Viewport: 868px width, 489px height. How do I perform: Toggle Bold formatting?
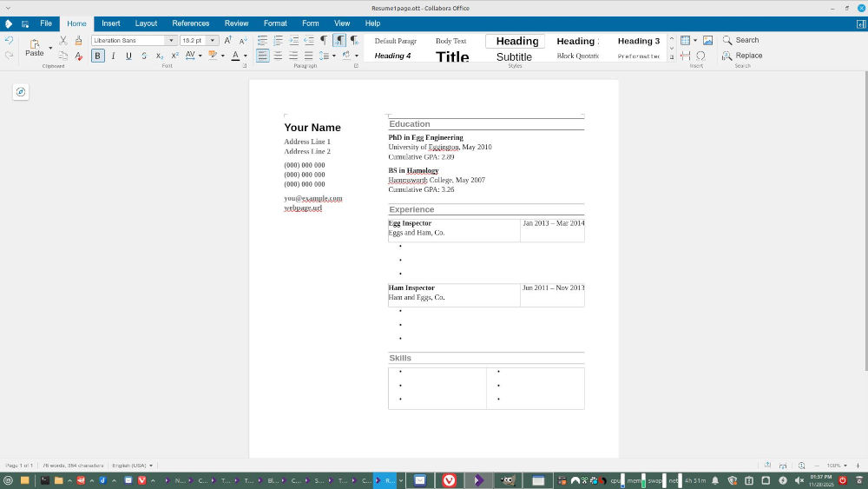97,56
